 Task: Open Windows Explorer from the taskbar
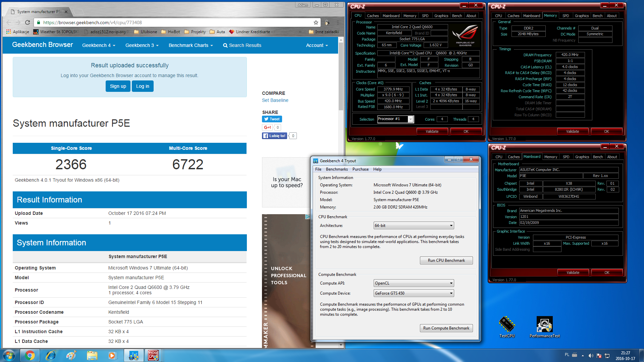click(x=92, y=355)
